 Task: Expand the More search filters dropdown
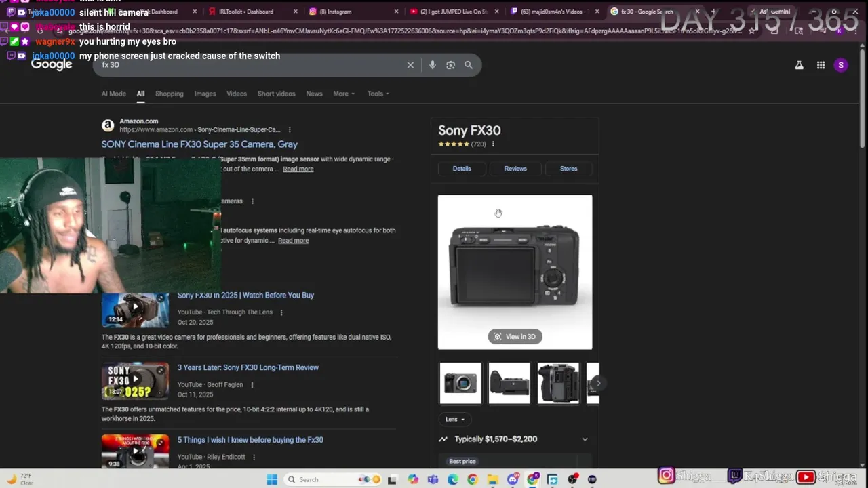[x=344, y=94]
